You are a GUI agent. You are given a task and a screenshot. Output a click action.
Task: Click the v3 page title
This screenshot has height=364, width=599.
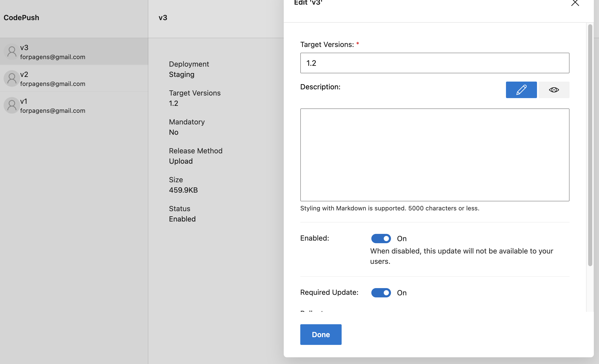[x=163, y=18]
